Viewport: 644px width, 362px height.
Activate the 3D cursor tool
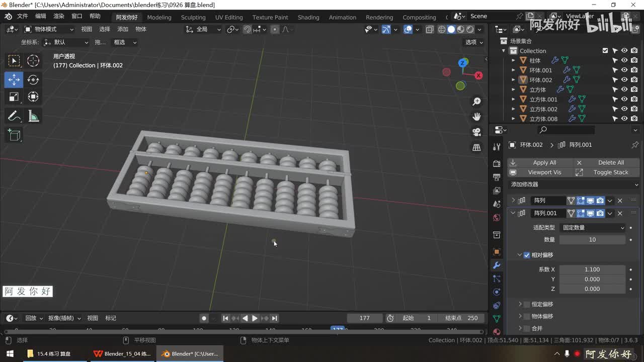click(x=33, y=61)
